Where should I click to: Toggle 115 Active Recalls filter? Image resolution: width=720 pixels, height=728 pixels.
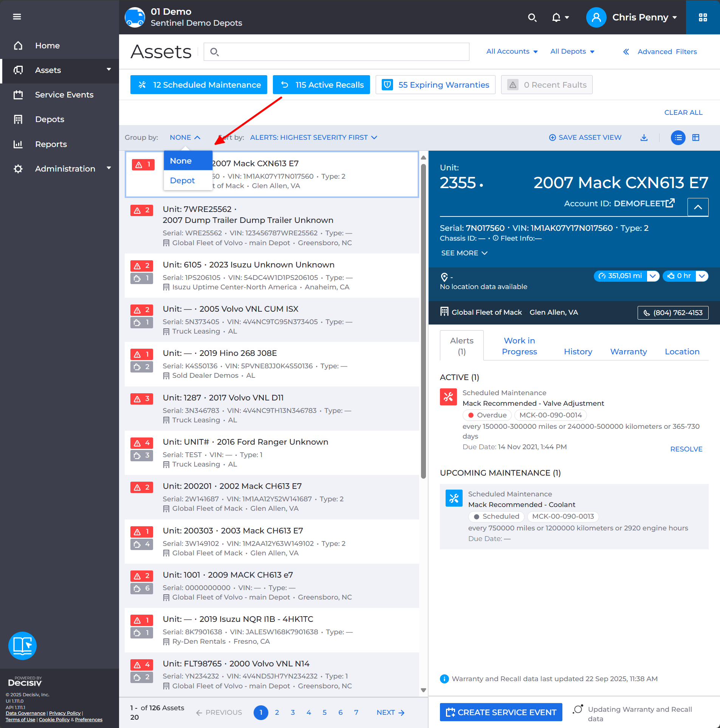[321, 85]
